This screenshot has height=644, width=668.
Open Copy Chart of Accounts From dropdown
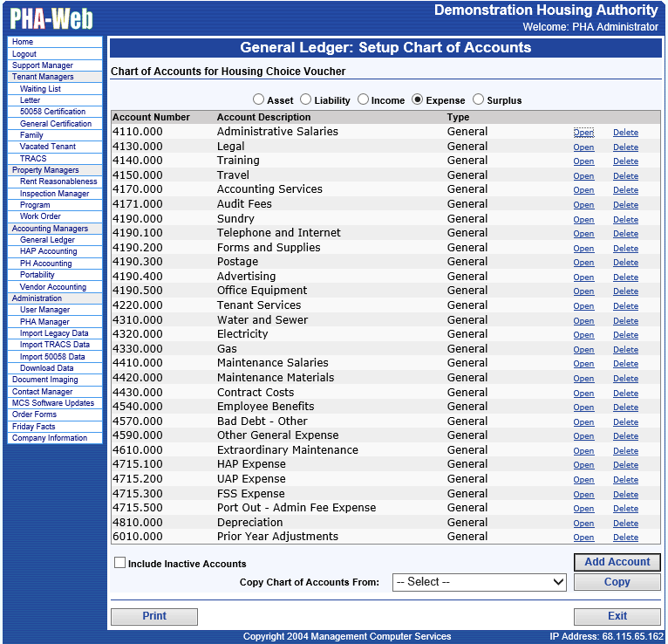point(480,582)
